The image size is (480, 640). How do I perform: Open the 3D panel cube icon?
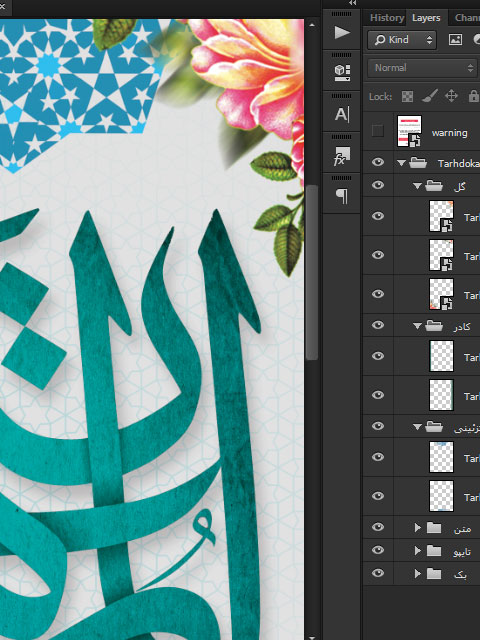342,73
